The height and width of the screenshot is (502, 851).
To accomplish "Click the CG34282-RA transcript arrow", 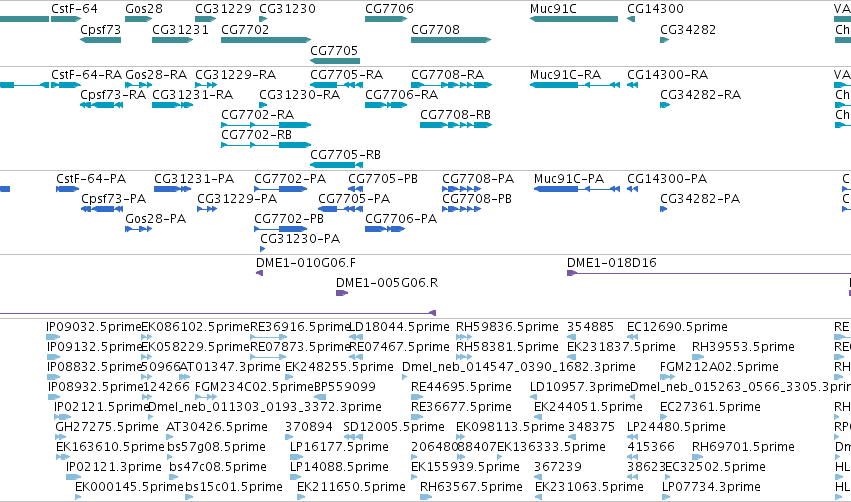I will (x=665, y=105).
